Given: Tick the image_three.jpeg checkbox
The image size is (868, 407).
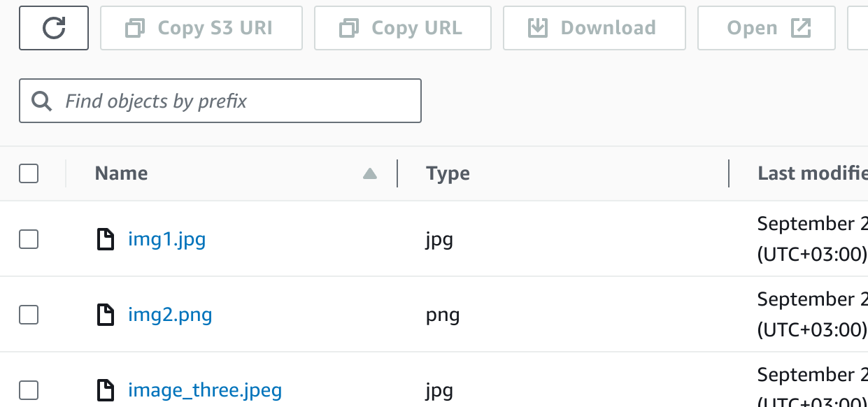Looking at the screenshot, I should pos(29,390).
